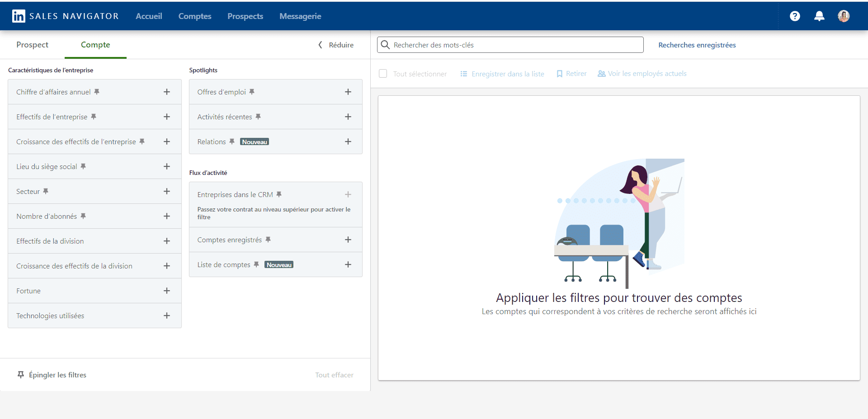Open Prospects in top navigation
Viewport: 868px width, 419px height.
point(245,16)
